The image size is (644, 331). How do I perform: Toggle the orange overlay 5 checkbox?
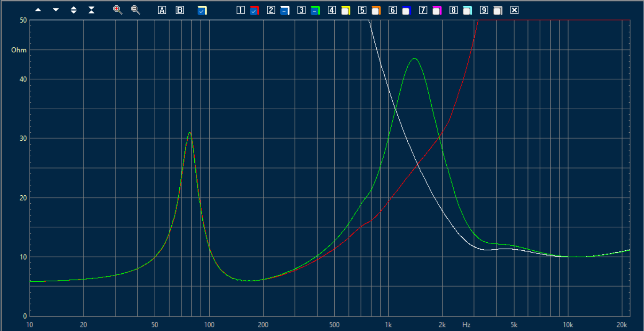(376, 11)
